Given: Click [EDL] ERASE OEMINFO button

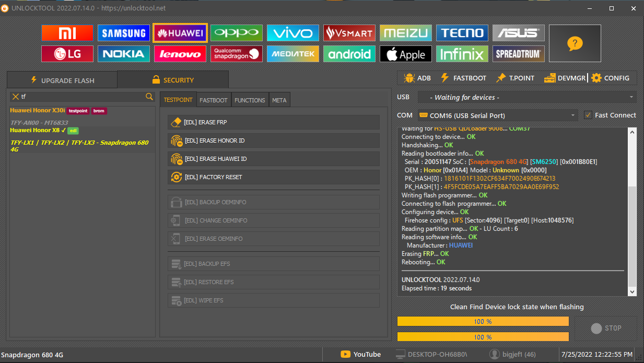Looking at the screenshot, I should 274,239.
